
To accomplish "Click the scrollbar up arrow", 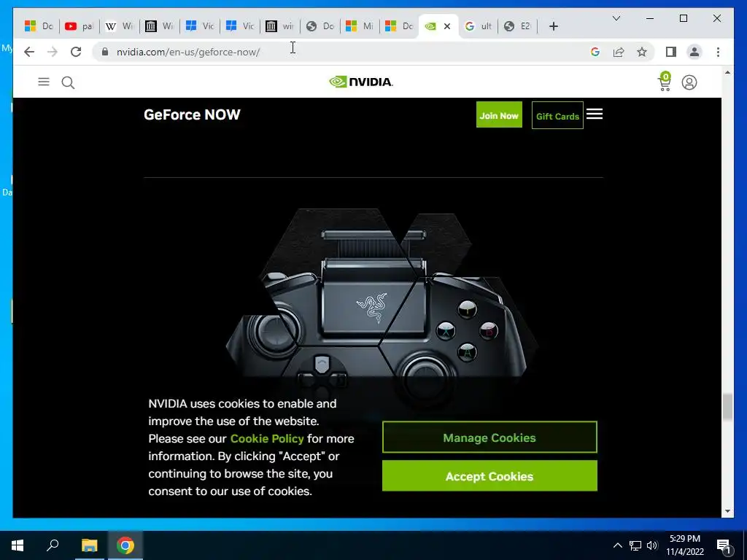I will (727, 72).
